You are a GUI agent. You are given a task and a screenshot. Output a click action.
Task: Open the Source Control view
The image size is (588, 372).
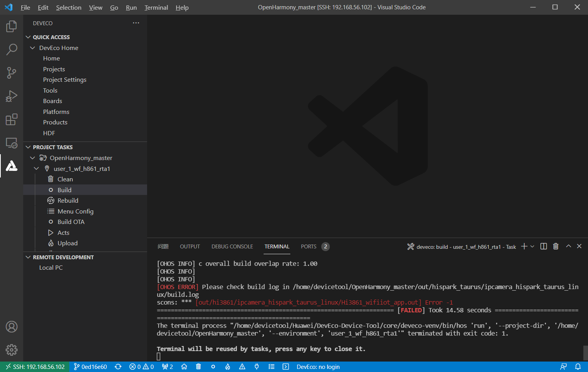pos(12,73)
